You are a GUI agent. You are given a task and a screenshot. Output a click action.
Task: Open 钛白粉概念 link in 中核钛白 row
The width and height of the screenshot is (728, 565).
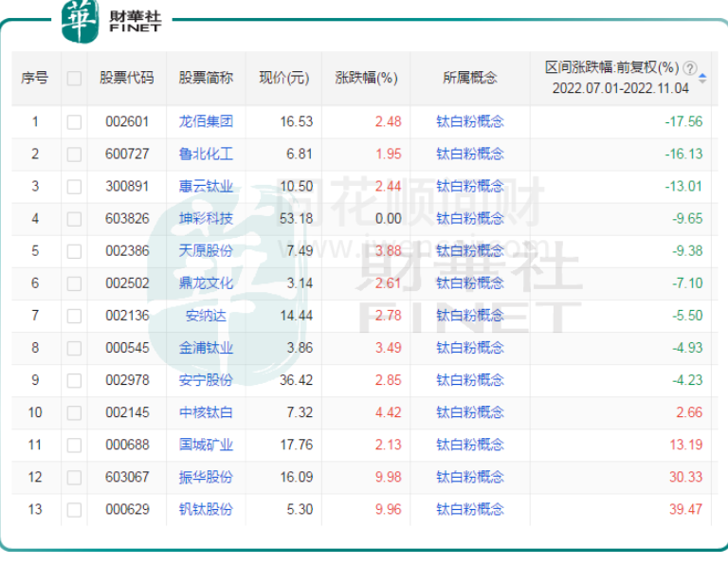pyautogui.click(x=470, y=412)
